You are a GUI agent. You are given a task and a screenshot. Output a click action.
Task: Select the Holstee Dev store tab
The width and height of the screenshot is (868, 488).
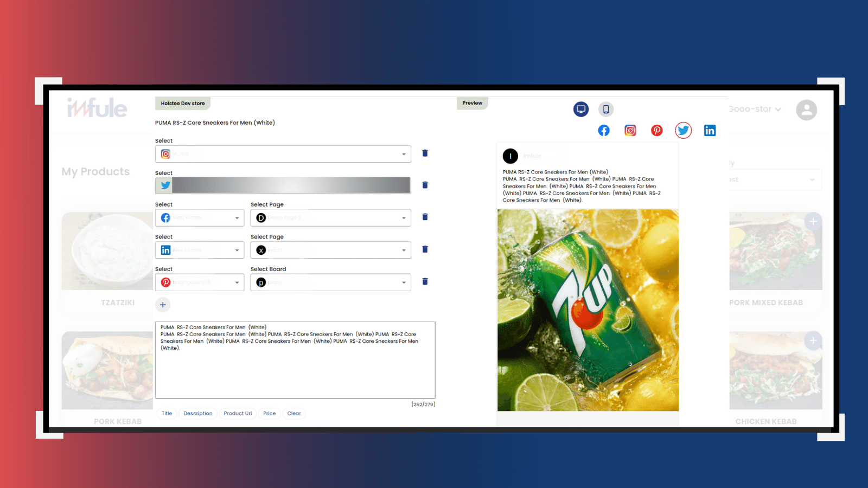tap(183, 103)
